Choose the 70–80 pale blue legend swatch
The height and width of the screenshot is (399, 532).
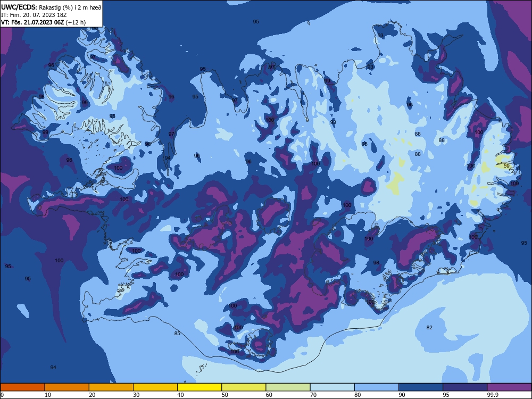point(332,387)
